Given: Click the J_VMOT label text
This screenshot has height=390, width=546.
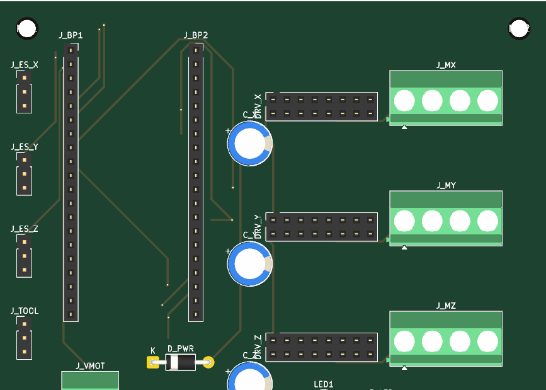Looking at the screenshot, I should tap(90, 366).
